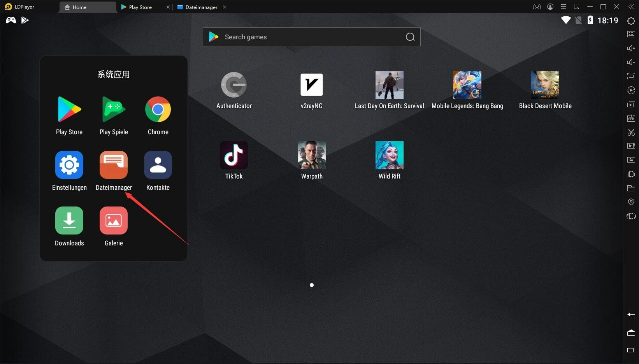The image size is (639, 364).
Task: Open the Chrome browser icon
Action: pos(158,110)
